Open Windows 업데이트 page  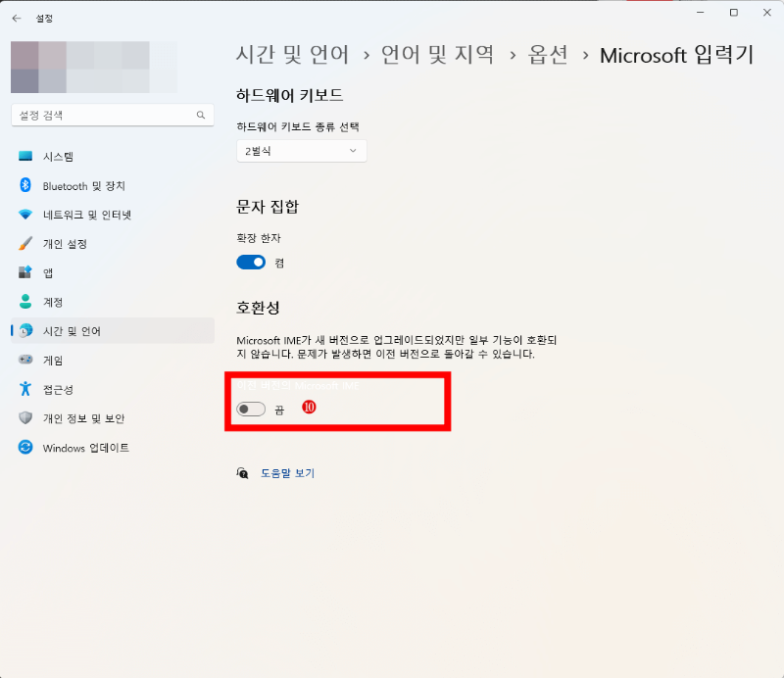113,447
